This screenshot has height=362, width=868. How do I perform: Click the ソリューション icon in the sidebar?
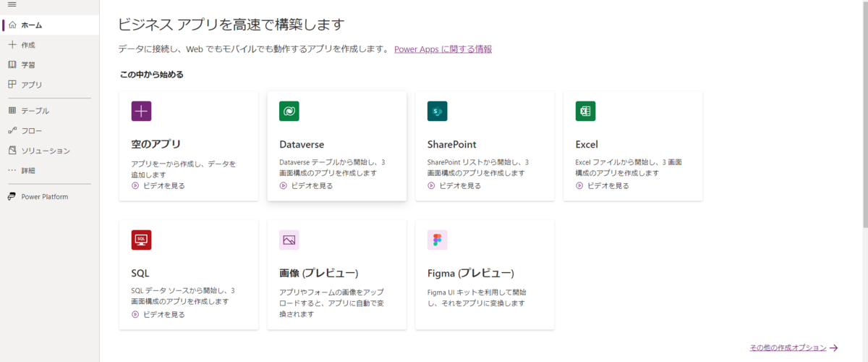pyautogui.click(x=12, y=151)
